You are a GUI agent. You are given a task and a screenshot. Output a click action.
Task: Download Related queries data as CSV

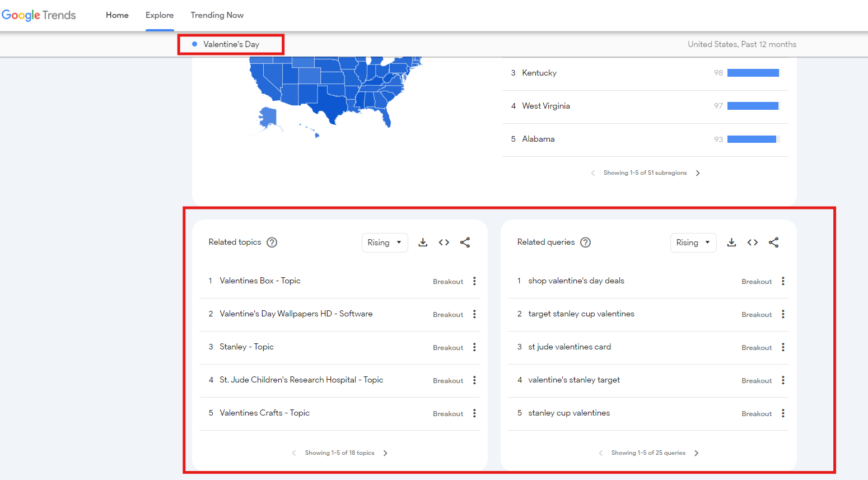731,243
